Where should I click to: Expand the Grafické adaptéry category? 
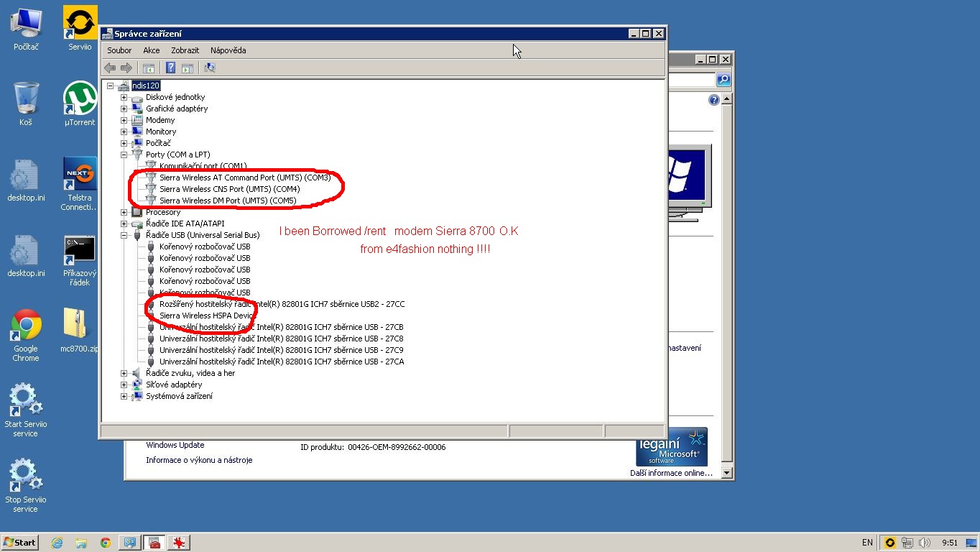124,109
